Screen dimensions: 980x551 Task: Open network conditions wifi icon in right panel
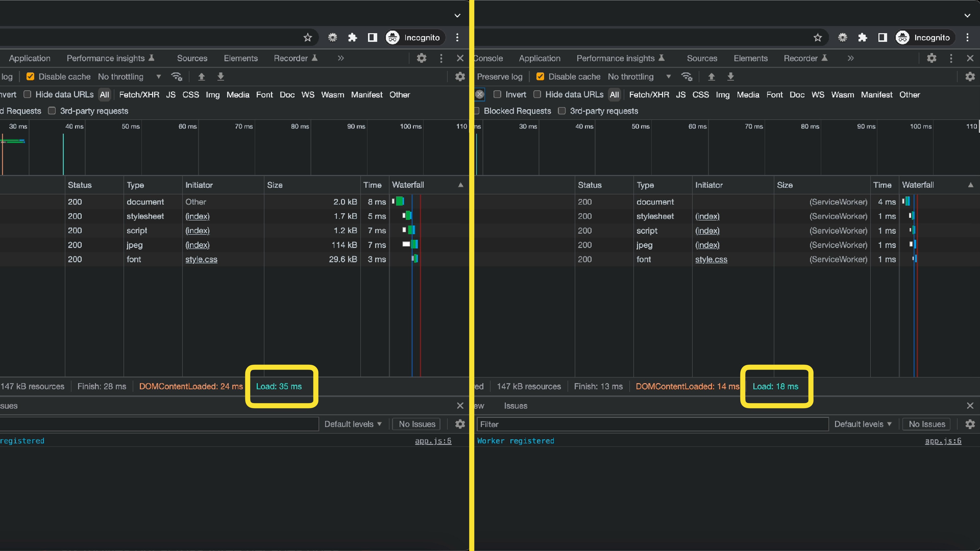687,77
